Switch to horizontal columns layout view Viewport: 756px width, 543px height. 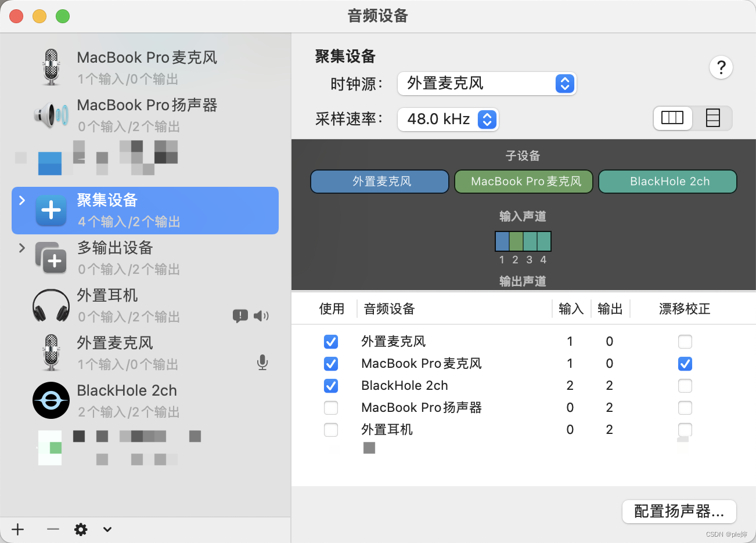pos(673,118)
